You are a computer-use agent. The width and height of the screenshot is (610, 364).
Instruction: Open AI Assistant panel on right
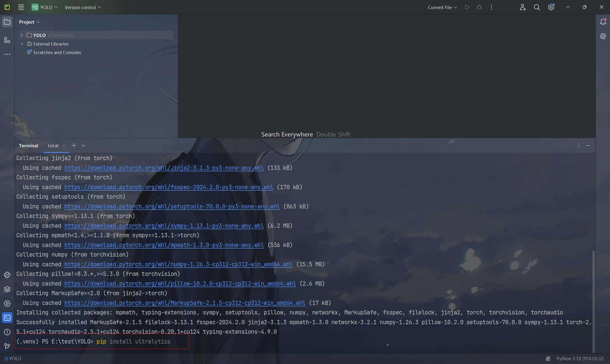coord(603,36)
